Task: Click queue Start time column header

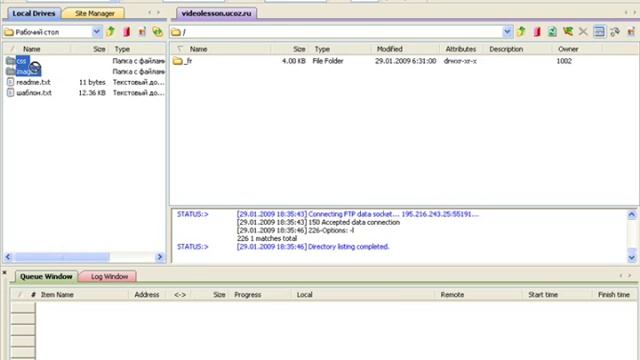Action: click(x=543, y=295)
